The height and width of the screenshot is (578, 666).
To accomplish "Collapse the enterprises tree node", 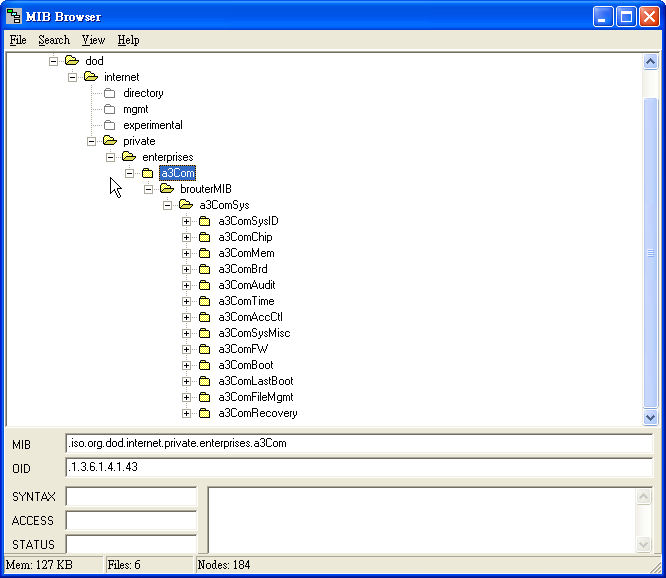I will [x=110, y=157].
